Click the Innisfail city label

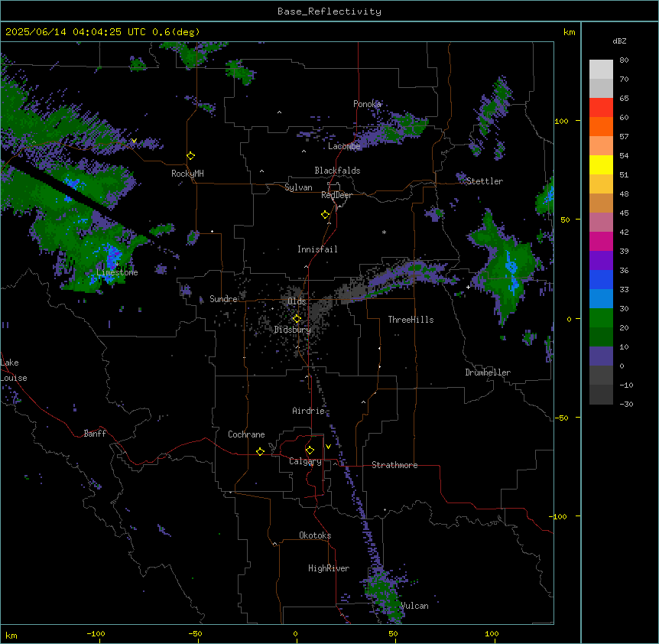click(x=317, y=249)
